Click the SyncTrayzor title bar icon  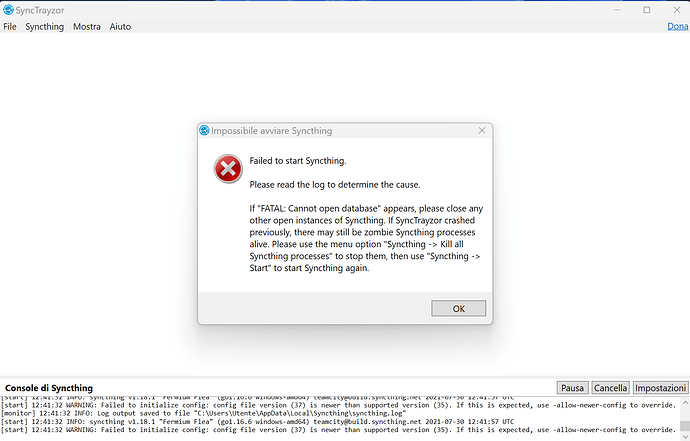[x=8, y=10]
